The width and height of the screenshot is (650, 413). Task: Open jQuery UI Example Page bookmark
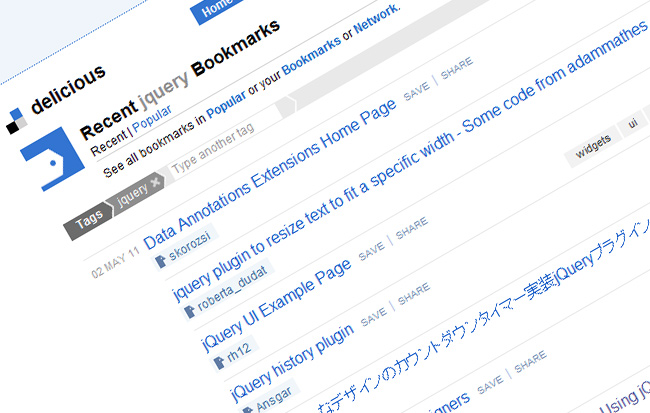pyautogui.click(x=276, y=305)
